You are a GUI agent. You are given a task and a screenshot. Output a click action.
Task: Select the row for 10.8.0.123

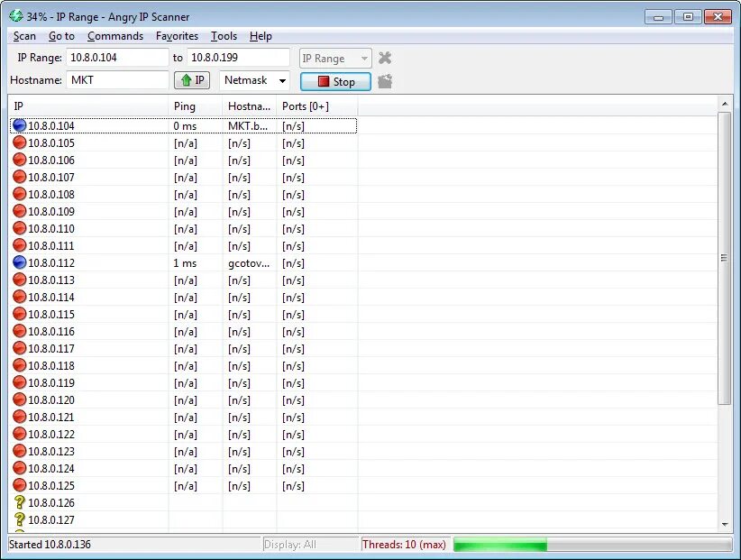tap(183, 451)
